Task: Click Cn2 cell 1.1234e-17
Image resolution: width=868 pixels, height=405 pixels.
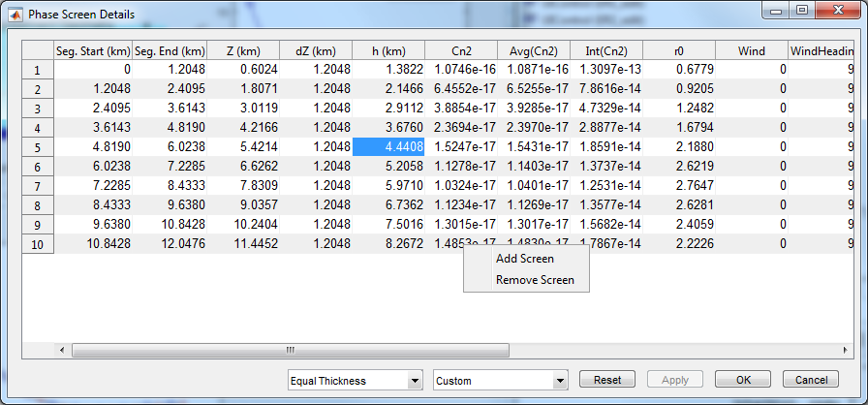Action: pos(461,204)
